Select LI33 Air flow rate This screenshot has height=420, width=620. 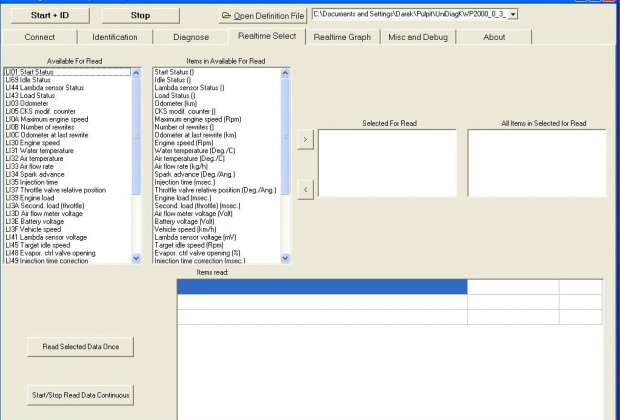(67, 166)
